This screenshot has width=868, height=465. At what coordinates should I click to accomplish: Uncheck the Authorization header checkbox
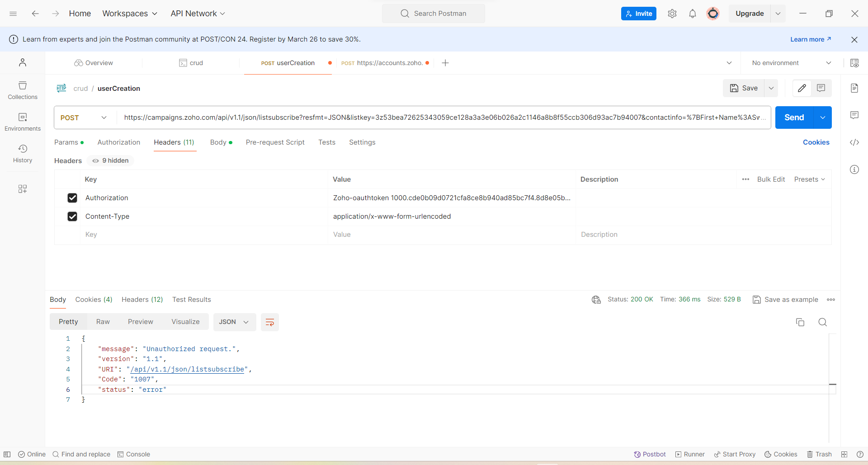pos(72,198)
